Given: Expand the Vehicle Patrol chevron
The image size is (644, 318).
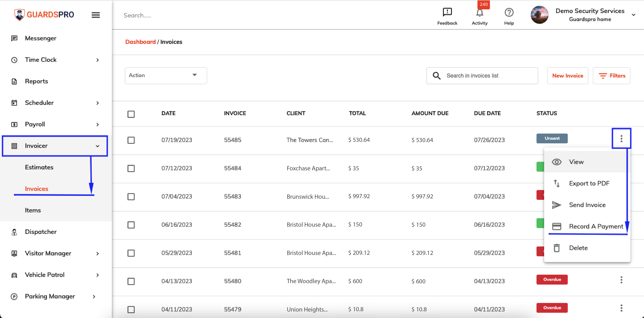Looking at the screenshot, I should click(x=98, y=275).
